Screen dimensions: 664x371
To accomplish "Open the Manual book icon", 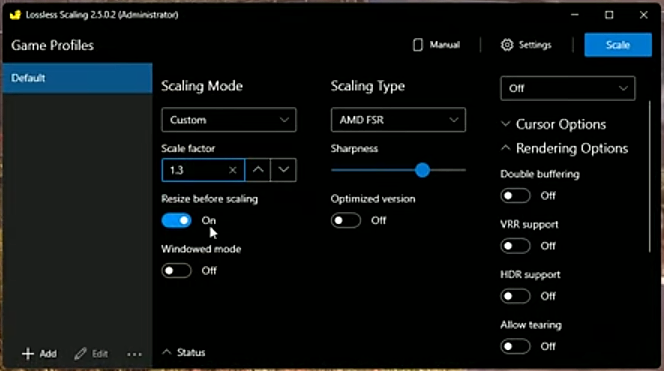I will tap(418, 45).
